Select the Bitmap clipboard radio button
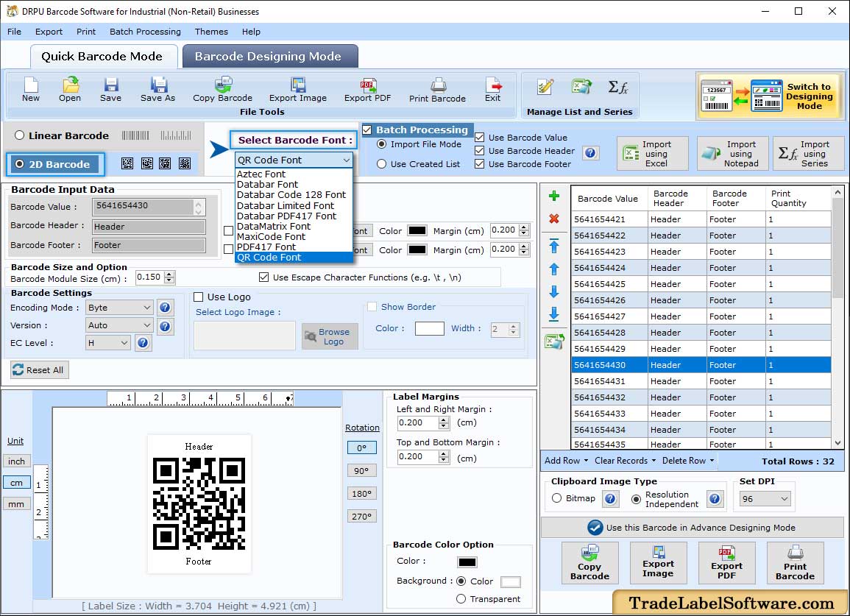850x616 pixels. [x=556, y=498]
